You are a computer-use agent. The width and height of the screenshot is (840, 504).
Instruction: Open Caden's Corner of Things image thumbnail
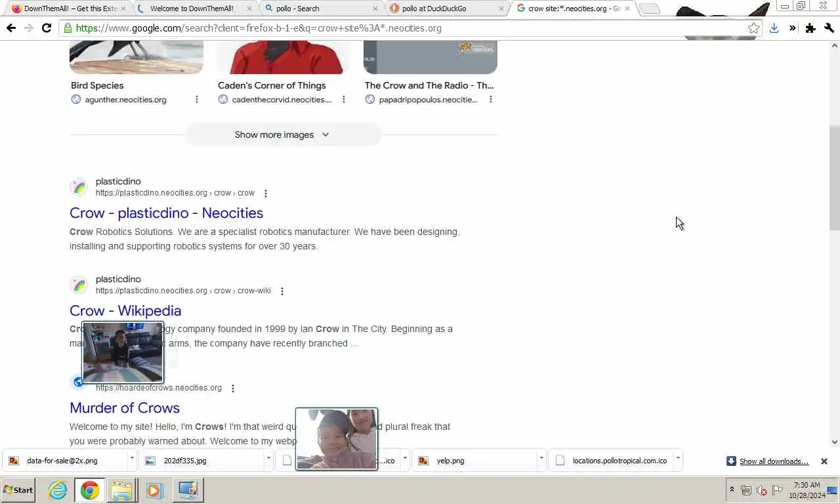[x=283, y=57]
